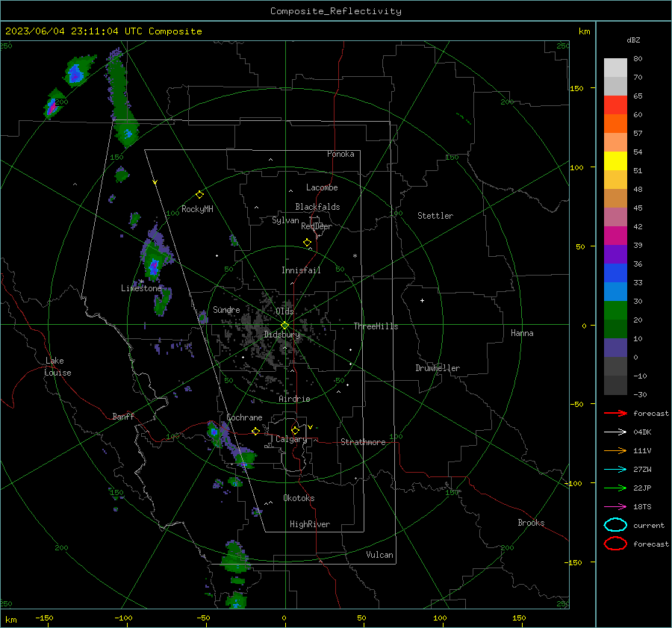The width and height of the screenshot is (672, 628).
Task: Select the bright yellow swatch in dBZ scale
Action: (x=615, y=161)
